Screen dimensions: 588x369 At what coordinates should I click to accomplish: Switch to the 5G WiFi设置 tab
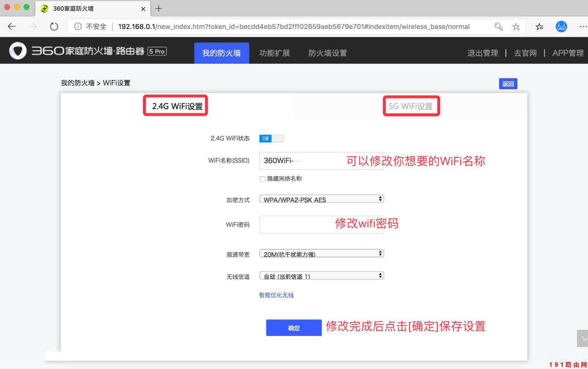(411, 106)
